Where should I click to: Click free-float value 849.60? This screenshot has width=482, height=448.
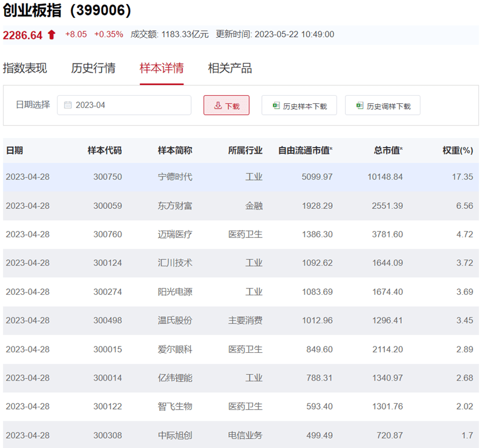319,349
